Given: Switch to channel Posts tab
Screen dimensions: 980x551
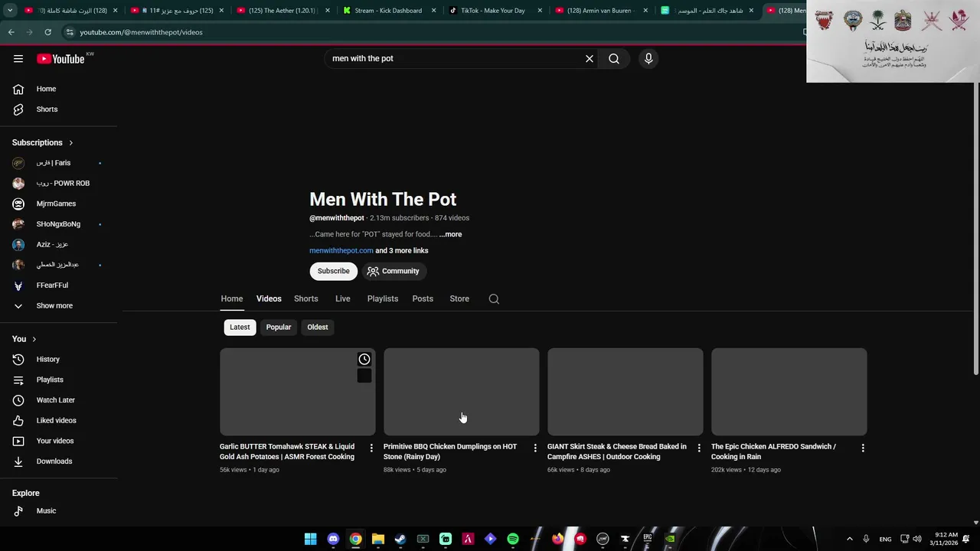Looking at the screenshot, I should click(423, 298).
